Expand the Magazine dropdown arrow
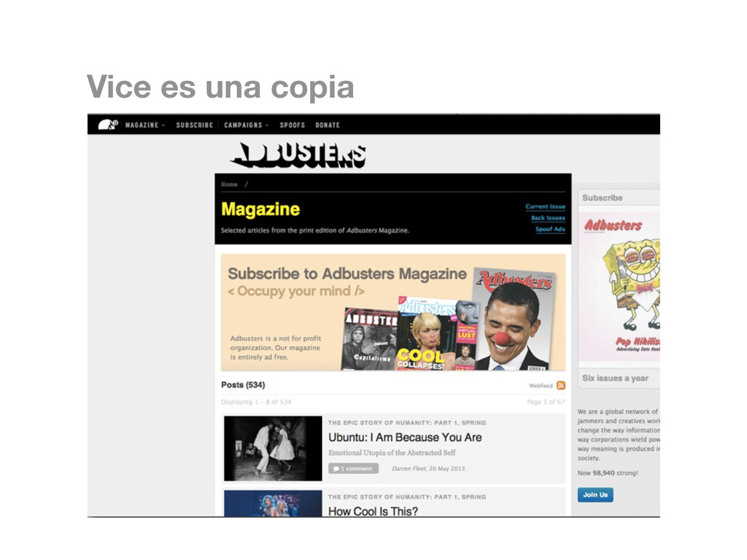The width and height of the screenshot is (747, 560). coord(163,125)
